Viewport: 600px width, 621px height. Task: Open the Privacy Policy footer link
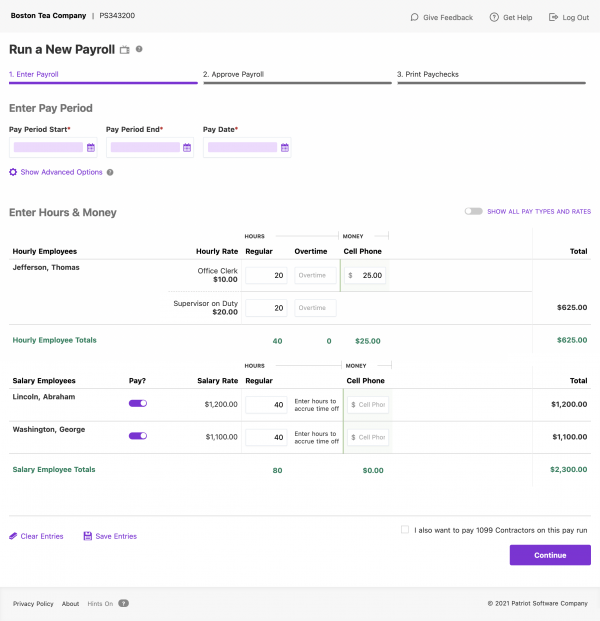pos(33,603)
